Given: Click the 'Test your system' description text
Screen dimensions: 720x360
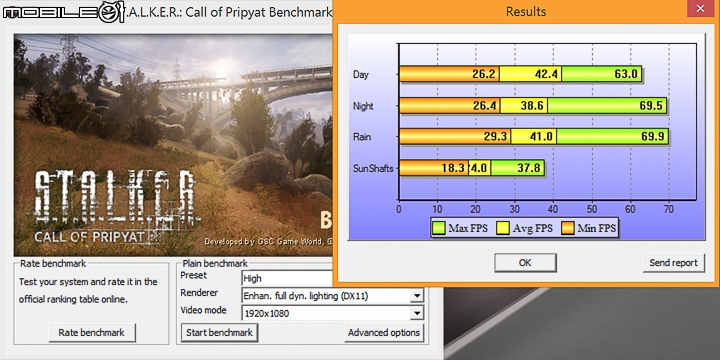Looking at the screenshot, I should click(x=88, y=290).
